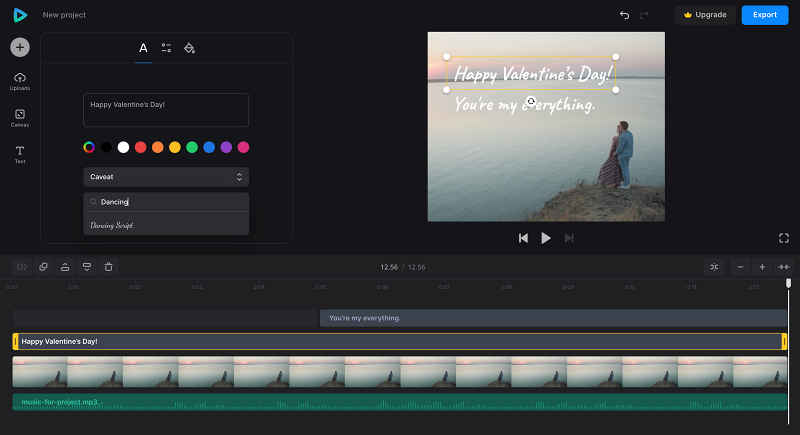Skip to the next frame
The height and width of the screenshot is (435, 800).
[569, 238]
